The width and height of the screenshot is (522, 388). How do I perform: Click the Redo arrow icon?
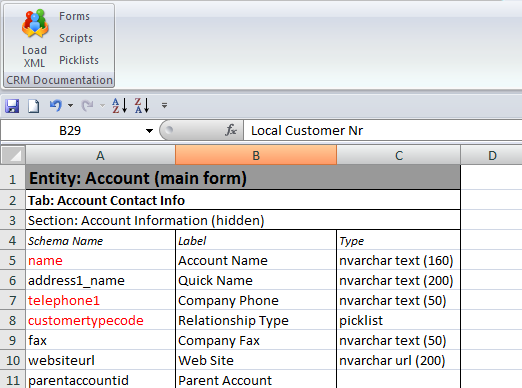[x=88, y=106]
